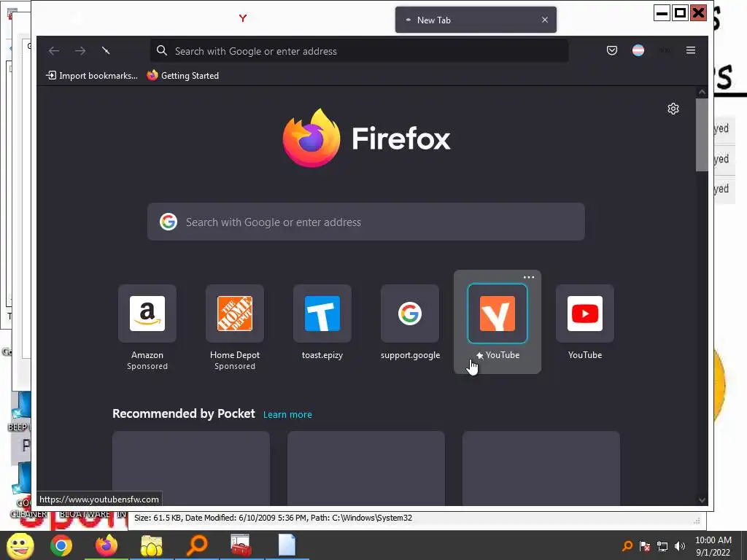Open the yellow folder taskbar icon
The width and height of the screenshot is (747, 560).
[152, 545]
